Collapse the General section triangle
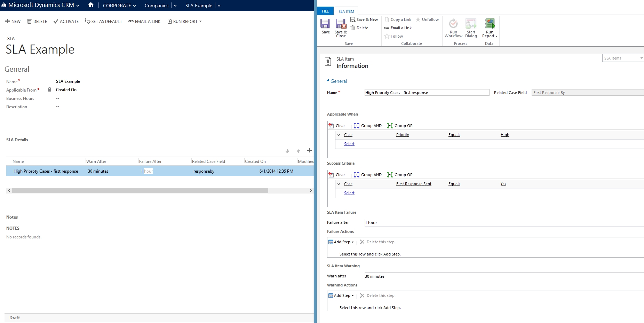This screenshot has width=644, height=323. (x=328, y=81)
